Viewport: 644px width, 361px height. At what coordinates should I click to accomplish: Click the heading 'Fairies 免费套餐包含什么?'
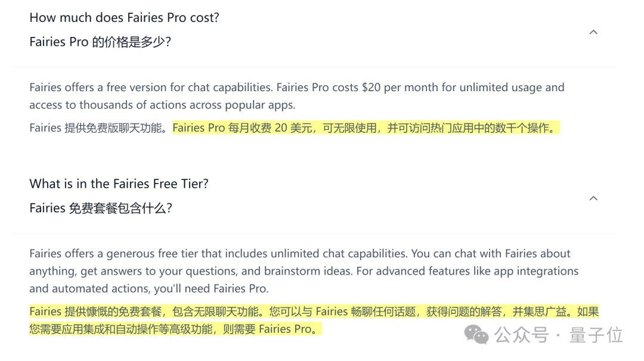pos(101,208)
